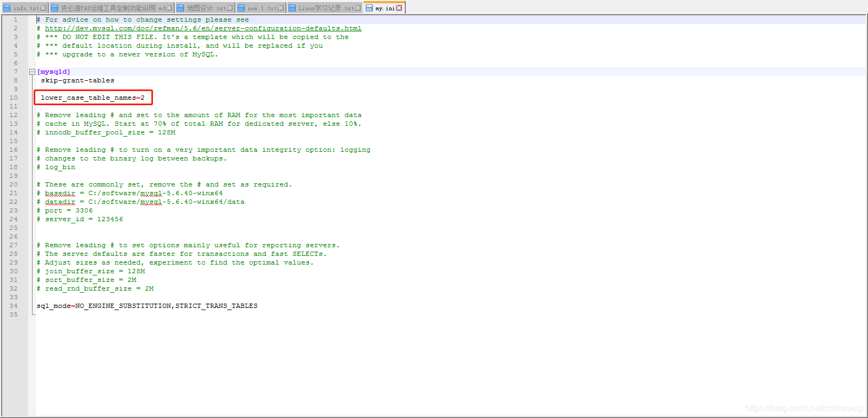This screenshot has width=868, height=418.
Task: Click the innodb_buffer_pool_size = 128M comment
Action: (106, 132)
